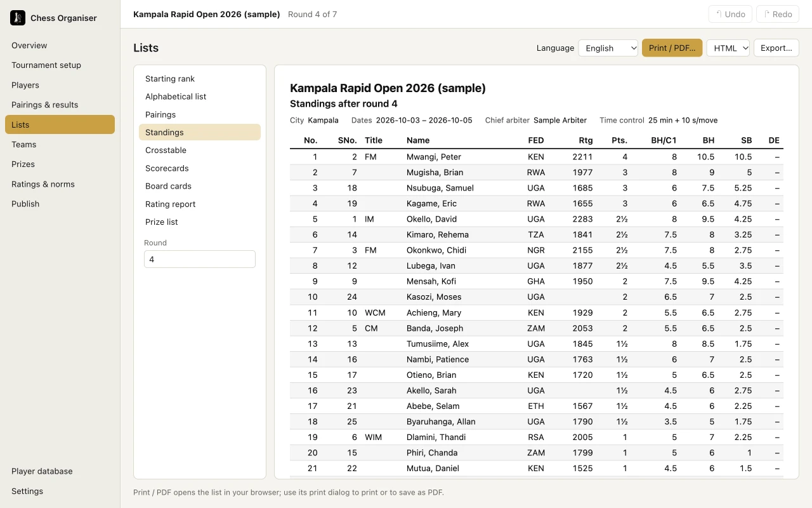Click the Rtg column header
Screen dimensions: 812x508
(x=586, y=140)
